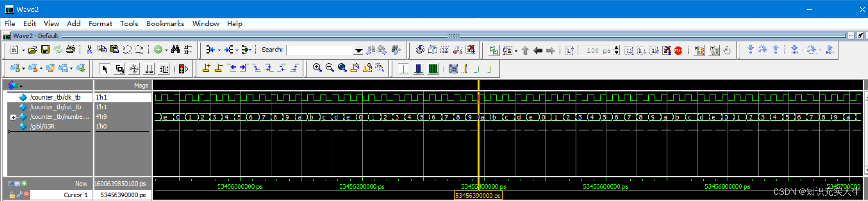Select the /counter_tb/clk_tb signal
868x201 pixels.
(55, 97)
